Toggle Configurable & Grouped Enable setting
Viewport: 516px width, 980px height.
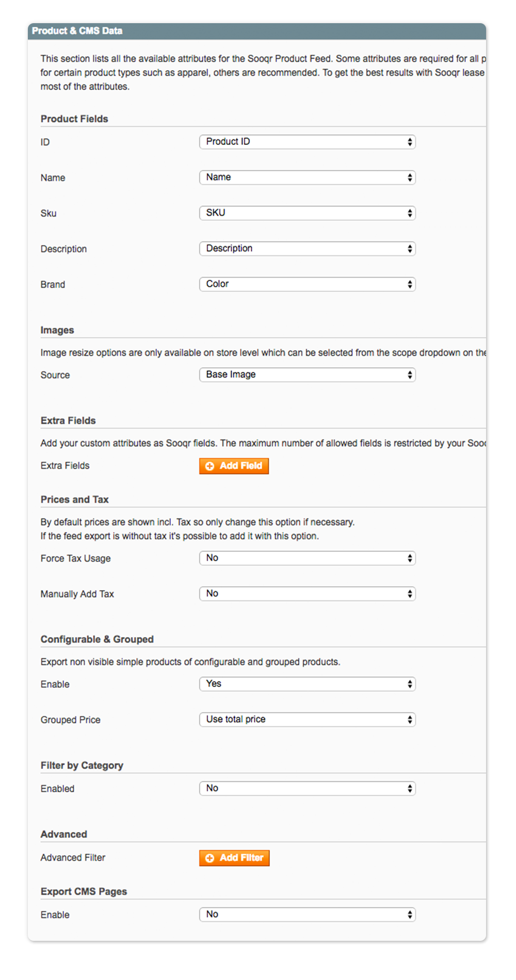308,684
